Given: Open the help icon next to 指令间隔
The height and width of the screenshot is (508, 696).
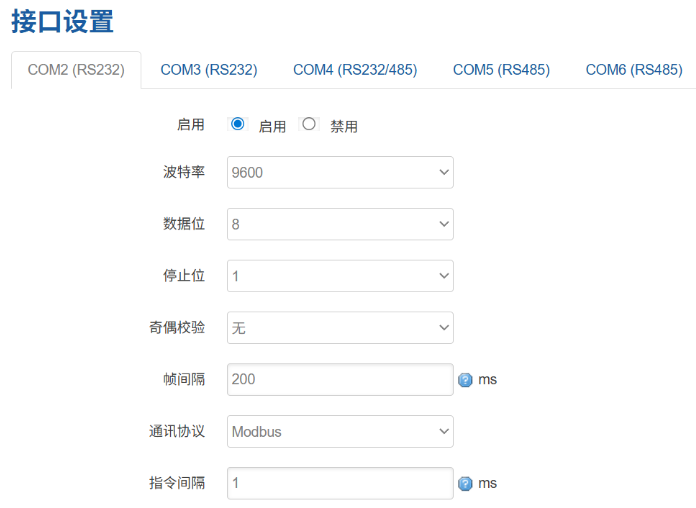Looking at the screenshot, I should (465, 484).
